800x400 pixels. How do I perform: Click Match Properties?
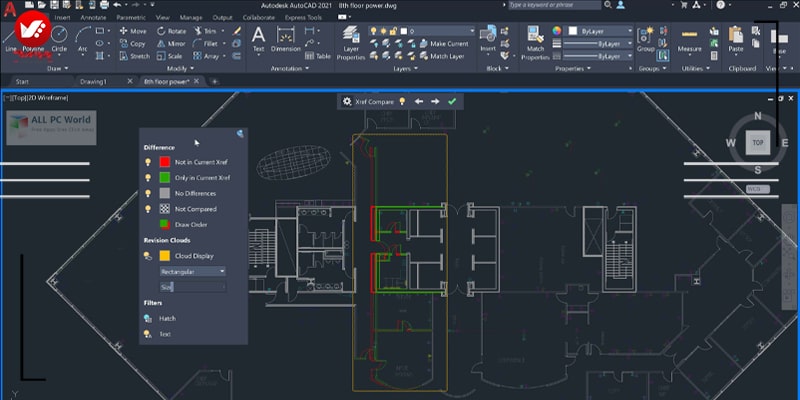coord(535,43)
